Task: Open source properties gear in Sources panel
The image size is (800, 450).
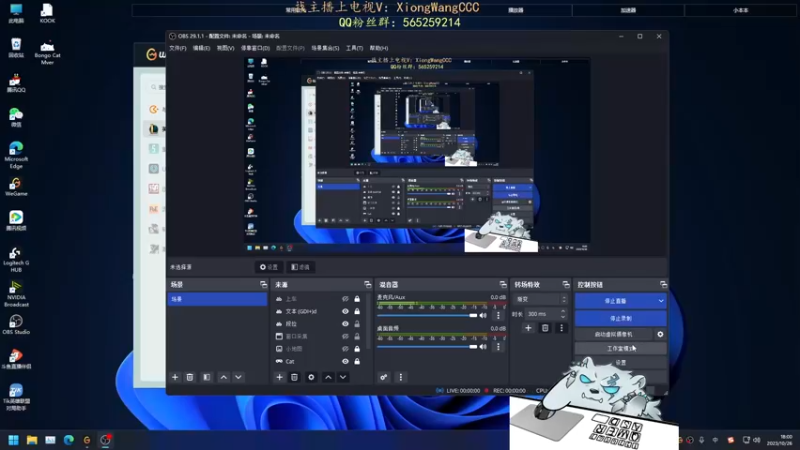Action: tap(311, 377)
